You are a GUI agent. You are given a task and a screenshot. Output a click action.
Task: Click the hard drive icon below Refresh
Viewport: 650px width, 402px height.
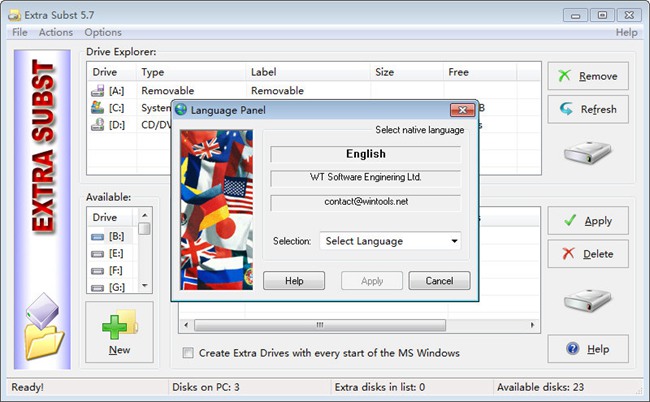pyautogui.click(x=587, y=152)
